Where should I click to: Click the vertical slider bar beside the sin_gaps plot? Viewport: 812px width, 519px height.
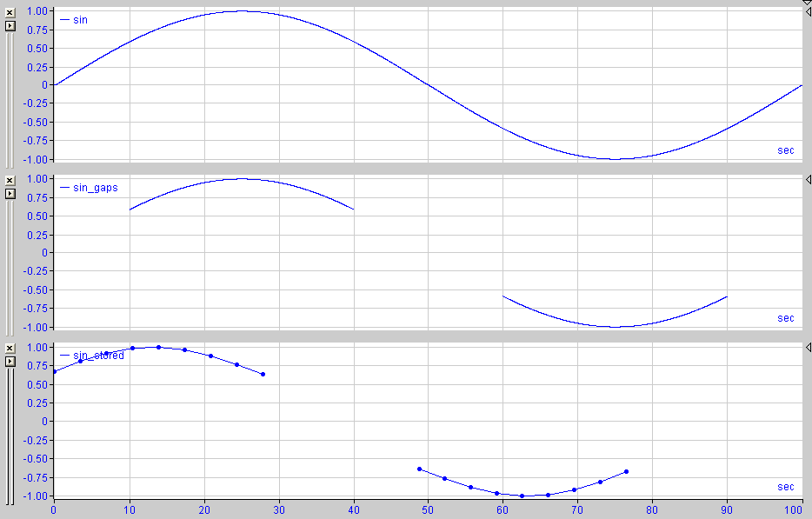(x=10, y=269)
